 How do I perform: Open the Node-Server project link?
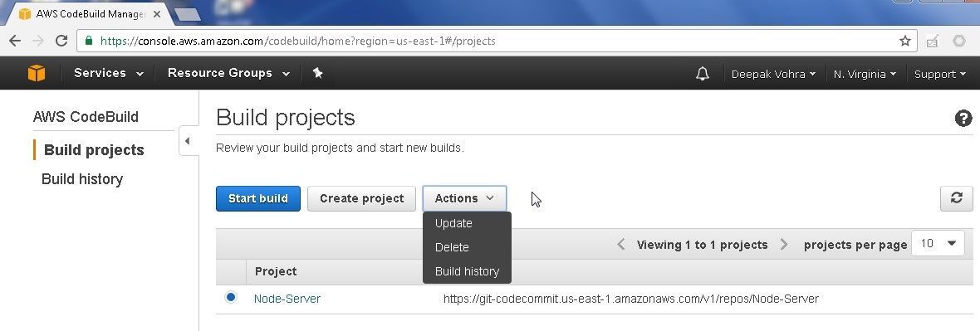coord(287,299)
